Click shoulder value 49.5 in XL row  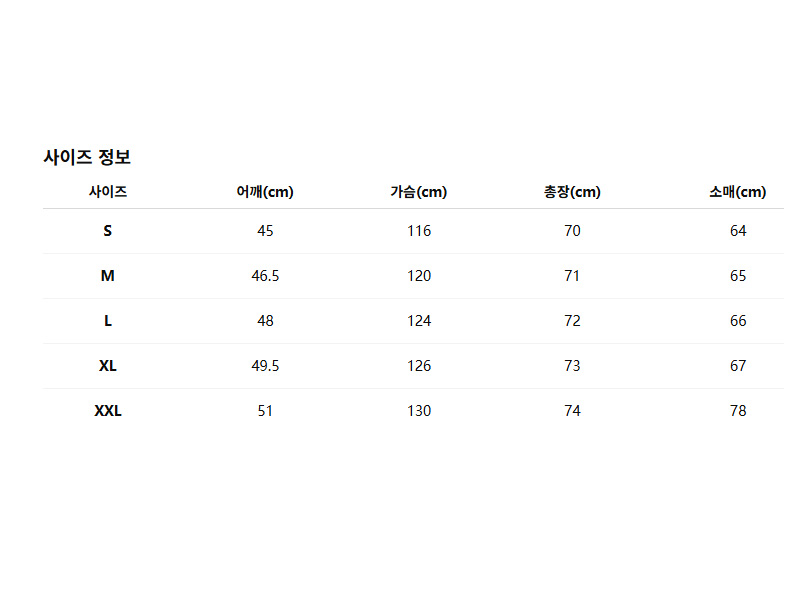pyautogui.click(x=265, y=366)
